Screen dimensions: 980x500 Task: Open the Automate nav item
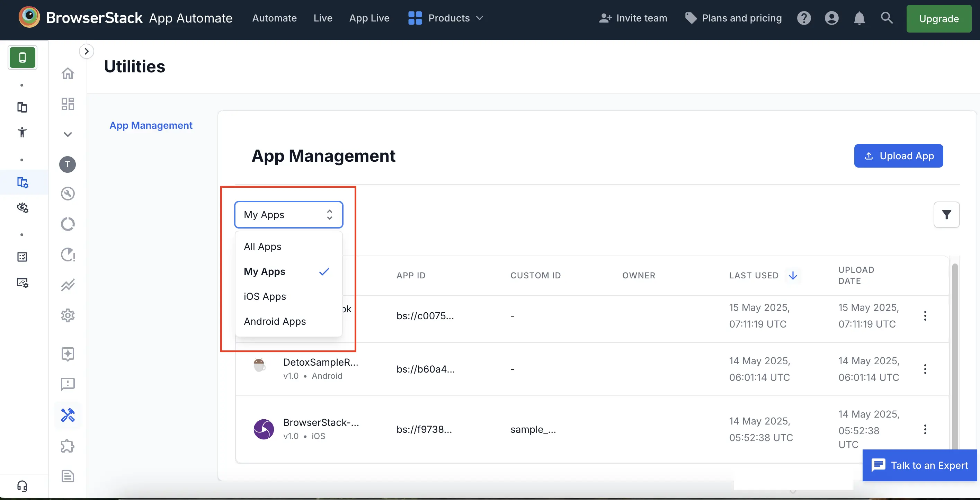[274, 18]
